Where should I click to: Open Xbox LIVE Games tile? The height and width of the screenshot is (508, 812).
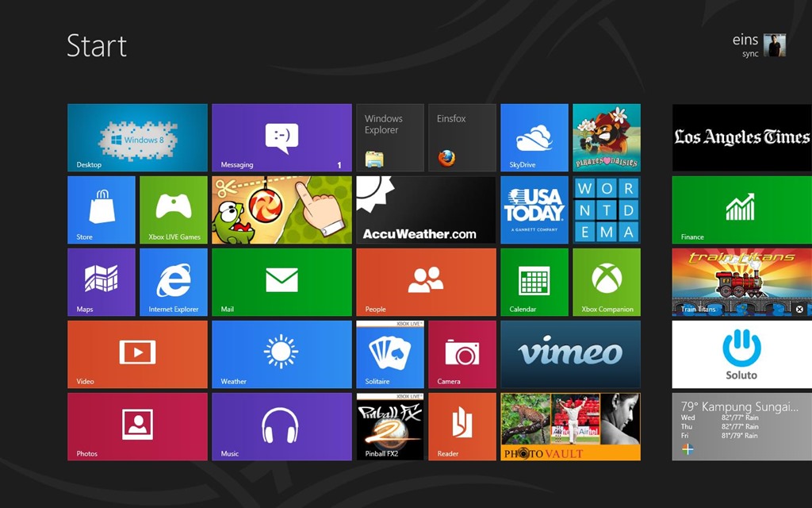[174, 210]
